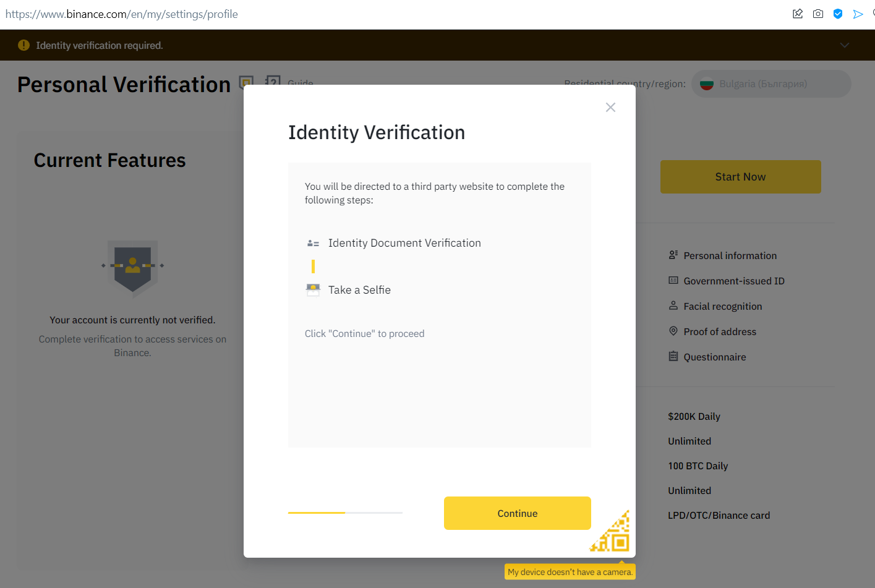Click the Facial recognition icon
The width and height of the screenshot is (875, 588).
pos(673,305)
